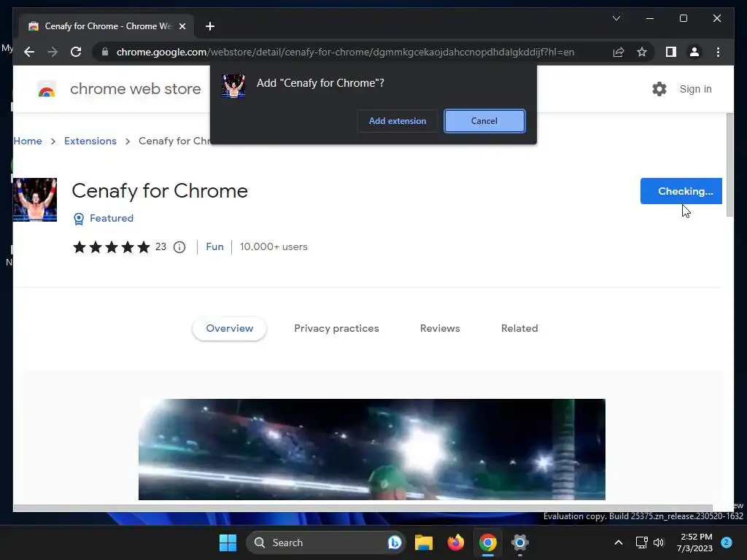
Task: Click the taskbar Search box
Action: point(325,542)
